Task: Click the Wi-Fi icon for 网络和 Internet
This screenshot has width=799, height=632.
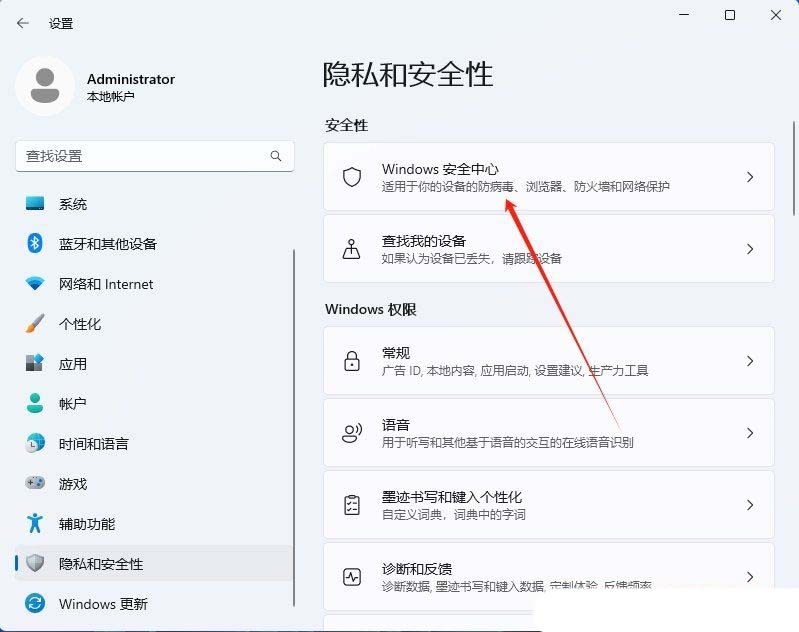Action: pos(35,283)
